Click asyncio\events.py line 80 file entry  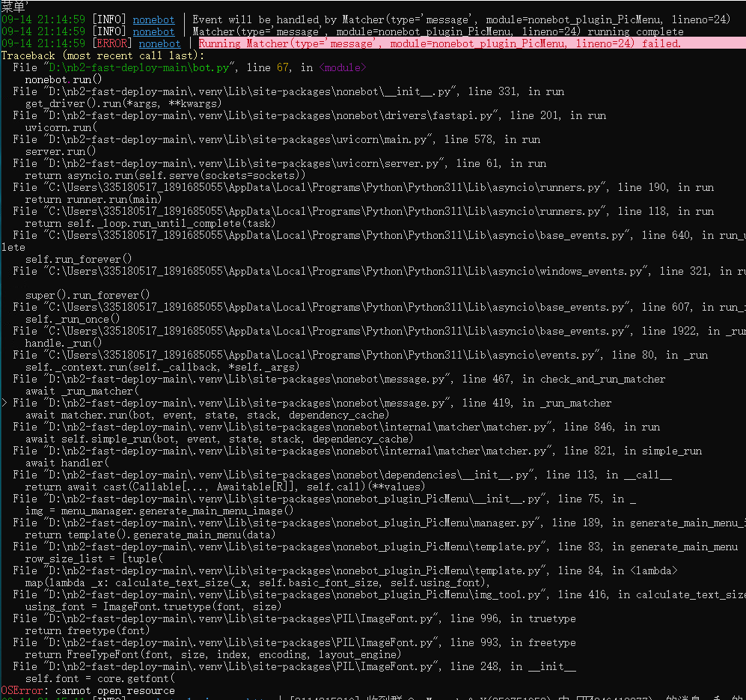pyautogui.click(x=360, y=355)
